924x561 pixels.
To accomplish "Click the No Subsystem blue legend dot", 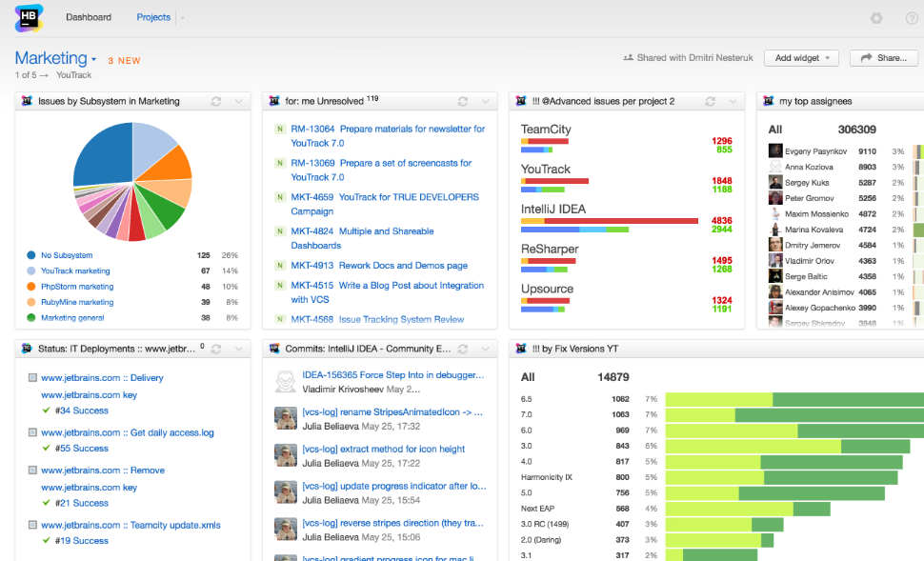I will (x=31, y=255).
